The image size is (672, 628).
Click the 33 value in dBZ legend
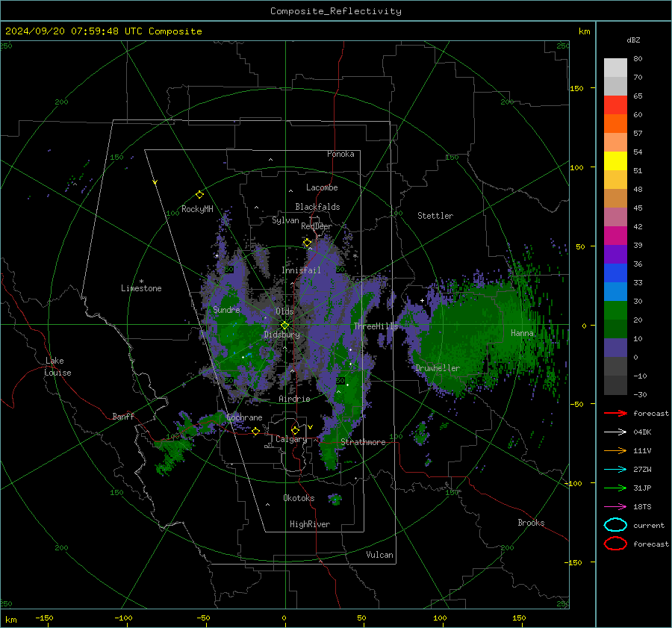click(x=638, y=282)
